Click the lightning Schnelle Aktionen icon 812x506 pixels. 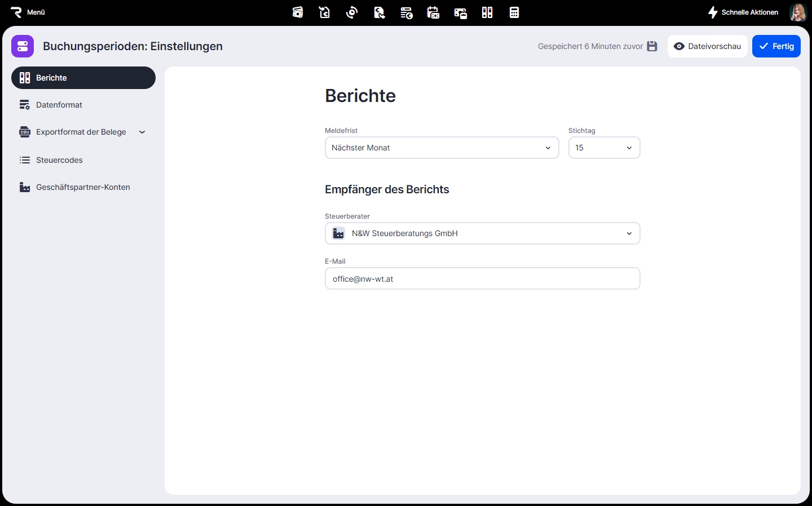point(713,12)
